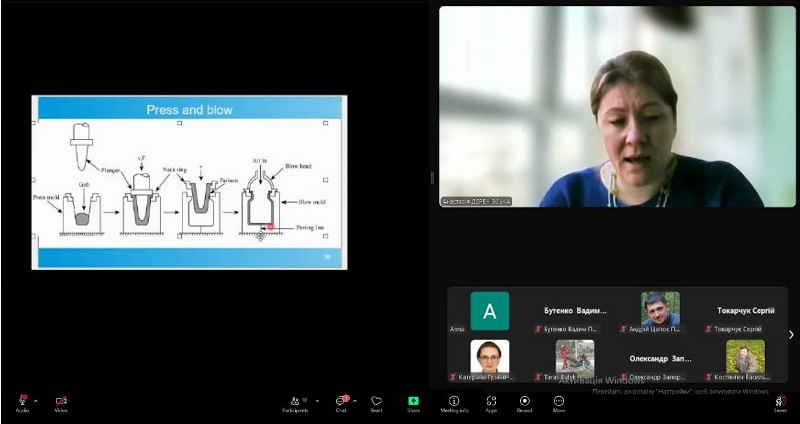Open the More options menu

click(x=559, y=403)
